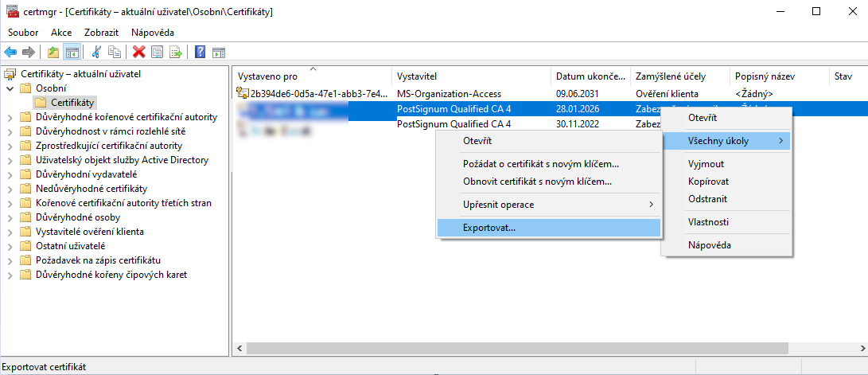
Task: Expand the Důvěryhodní vydavatelé tree node
Action: [10, 174]
